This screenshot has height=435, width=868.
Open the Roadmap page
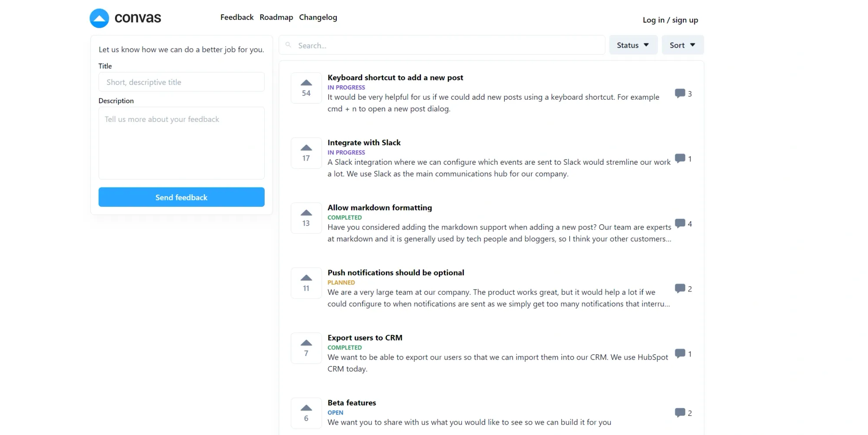pos(276,17)
